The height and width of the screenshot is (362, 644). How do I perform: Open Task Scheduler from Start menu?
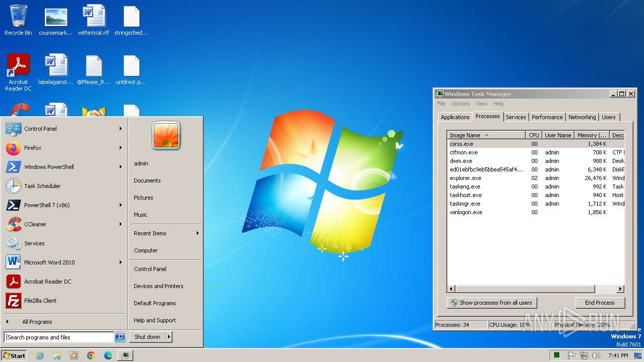click(x=63, y=186)
